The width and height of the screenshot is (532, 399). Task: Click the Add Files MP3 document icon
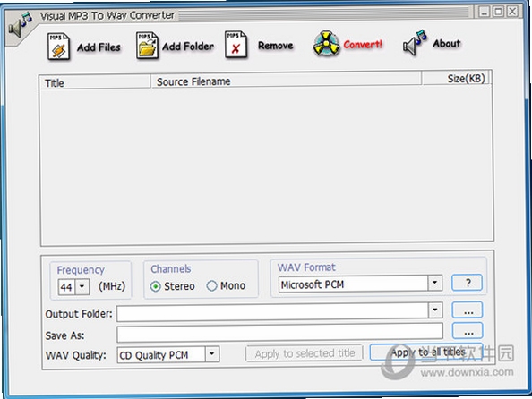(59, 47)
